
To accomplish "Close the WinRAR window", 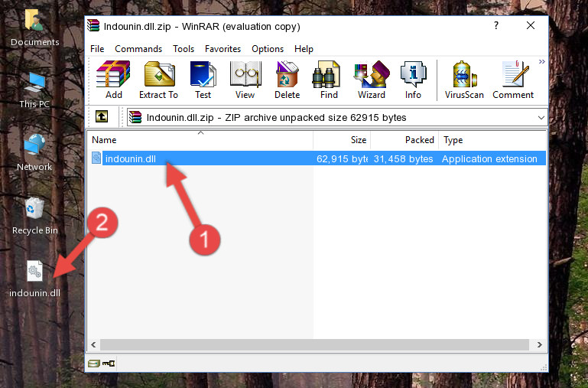I will click(x=530, y=25).
